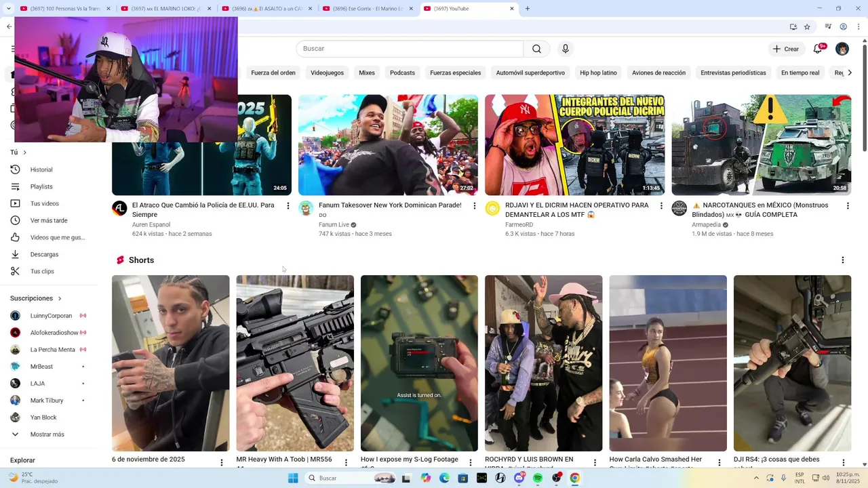Image resolution: width=868 pixels, height=488 pixels.
Task: Select the Hip hop latino chip
Action: coord(598,73)
